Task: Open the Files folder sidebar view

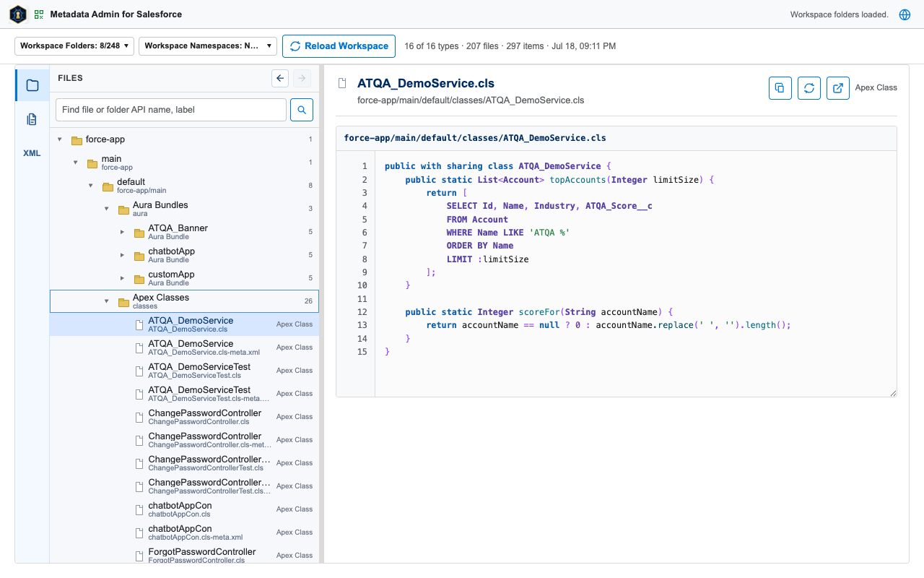Action: click(32, 85)
